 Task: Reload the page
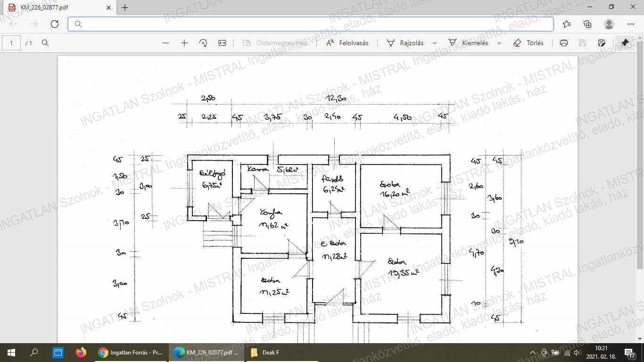55,24
